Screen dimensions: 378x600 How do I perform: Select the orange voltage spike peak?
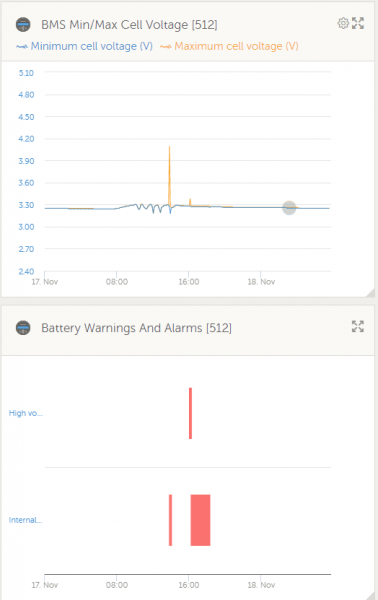click(169, 147)
